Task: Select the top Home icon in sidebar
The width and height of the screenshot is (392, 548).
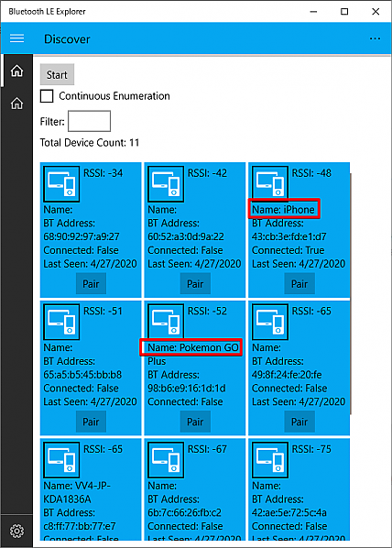Action: [16, 71]
